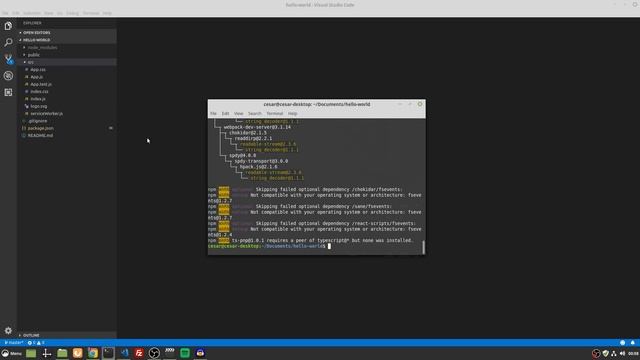Open the Extensions view in activity bar
The width and height of the screenshot is (640, 360).
8,93
